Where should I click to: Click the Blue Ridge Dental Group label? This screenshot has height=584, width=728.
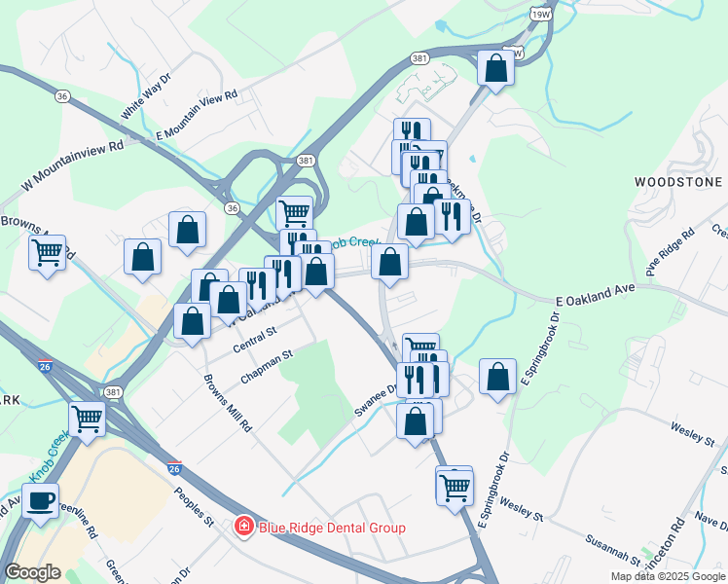pyautogui.click(x=332, y=528)
